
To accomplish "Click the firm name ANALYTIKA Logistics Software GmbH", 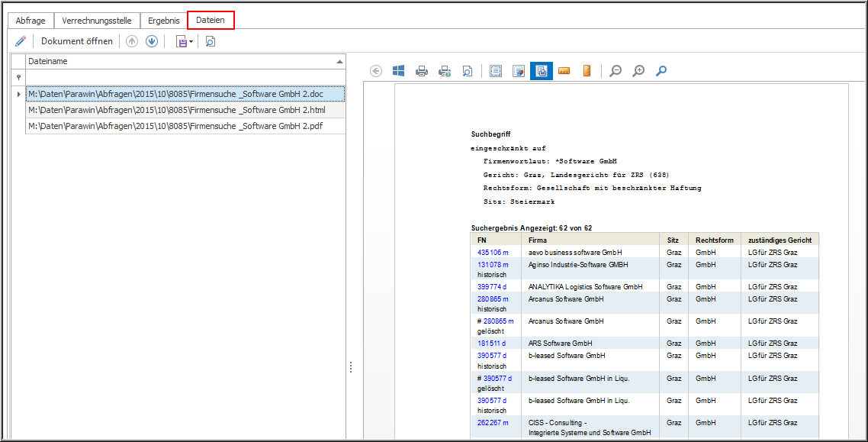I will [585, 287].
